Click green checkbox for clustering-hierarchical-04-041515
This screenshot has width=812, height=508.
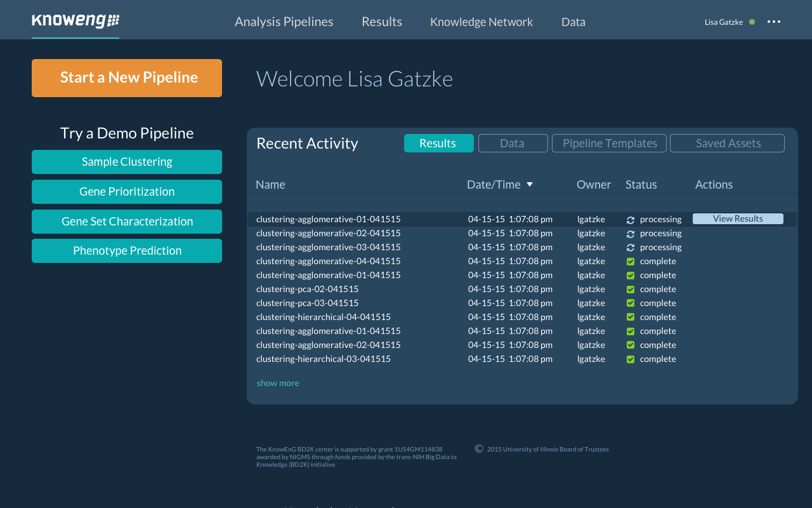[x=630, y=317]
